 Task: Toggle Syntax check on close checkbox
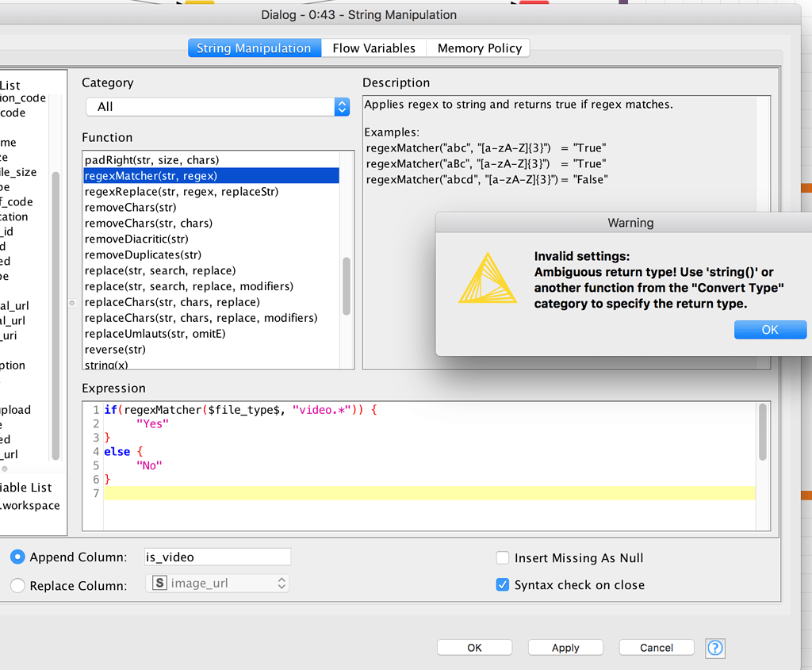pos(502,584)
